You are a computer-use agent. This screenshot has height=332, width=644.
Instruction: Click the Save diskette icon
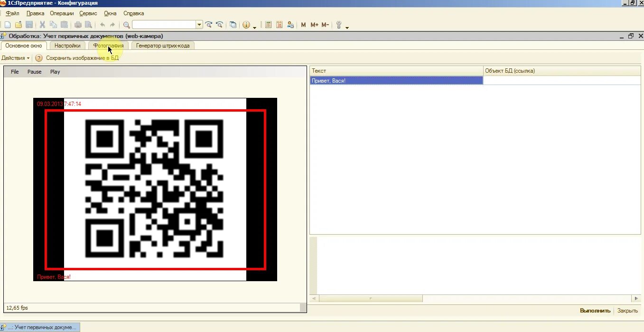click(29, 25)
